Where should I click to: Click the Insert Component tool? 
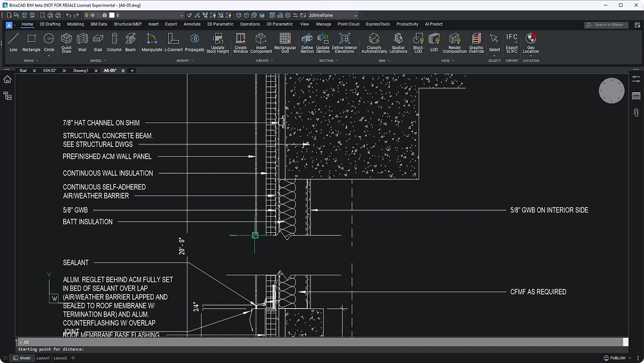tap(261, 43)
